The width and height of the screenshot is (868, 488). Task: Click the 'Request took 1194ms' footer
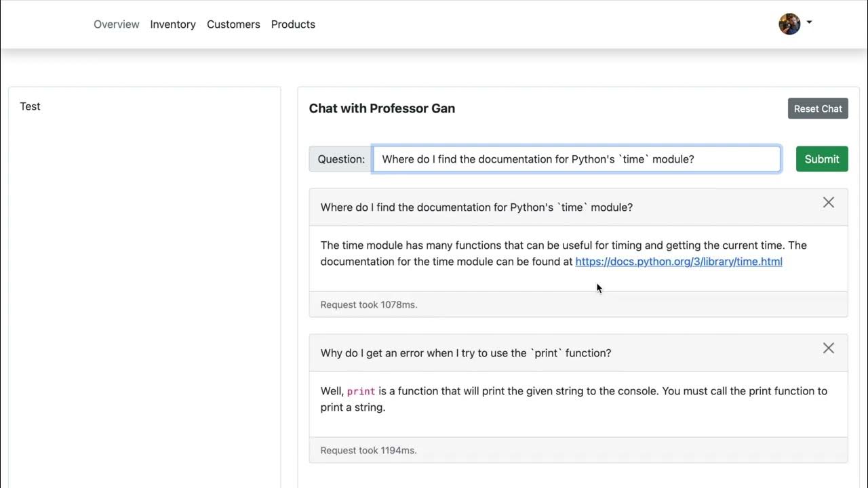click(369, 451)
